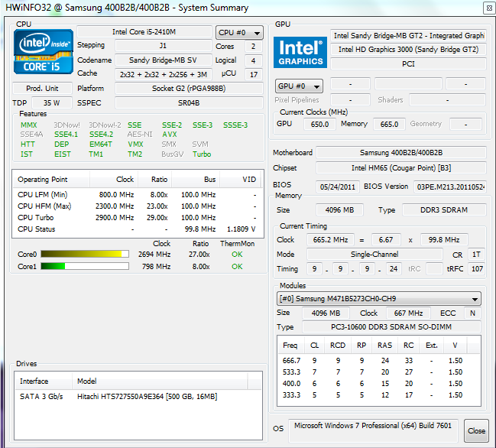
Task: Click the Single-Channel mode field
Action: 374,255
